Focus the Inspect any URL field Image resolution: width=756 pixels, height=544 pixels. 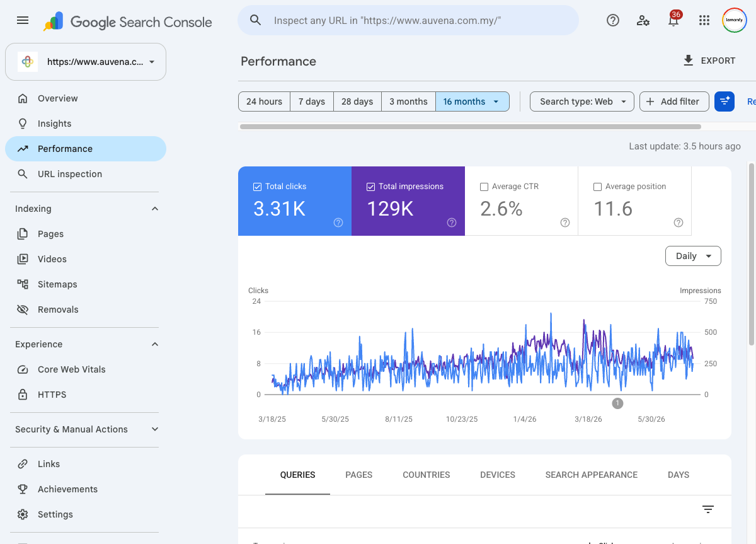408,20
